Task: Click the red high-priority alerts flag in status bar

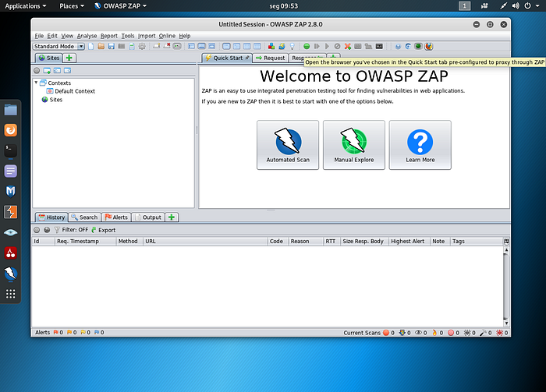Action: pyautogui.click(x=56, y=333)
